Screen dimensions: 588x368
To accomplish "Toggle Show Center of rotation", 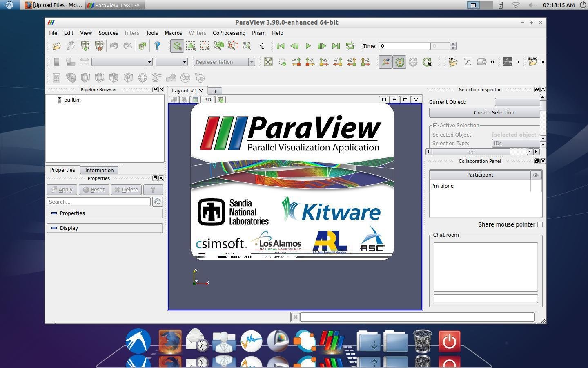I will 399,62.
